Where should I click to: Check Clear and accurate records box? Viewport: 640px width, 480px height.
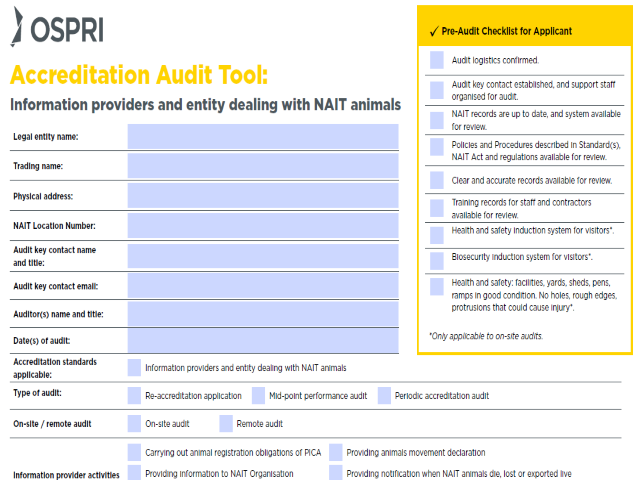coord(437,180)
